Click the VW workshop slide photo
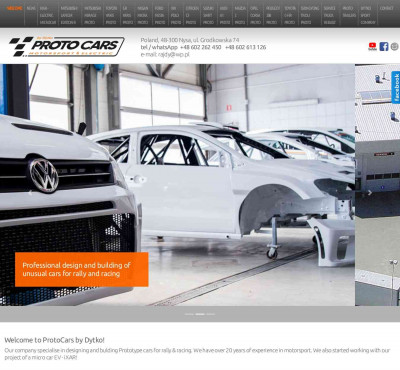Viewport: 400px width, 370px height. (x=177, y=185)
